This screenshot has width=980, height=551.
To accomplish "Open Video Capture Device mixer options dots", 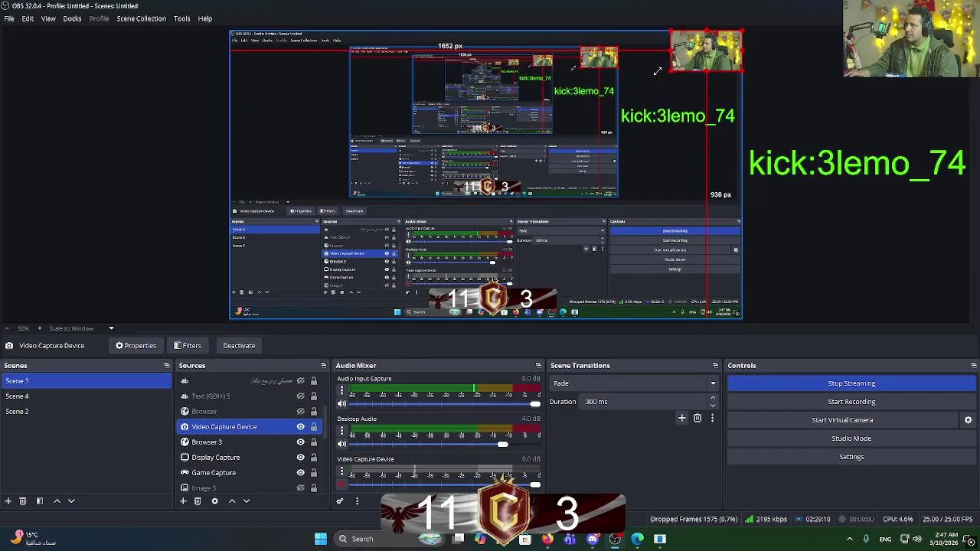I will [341, 471].
